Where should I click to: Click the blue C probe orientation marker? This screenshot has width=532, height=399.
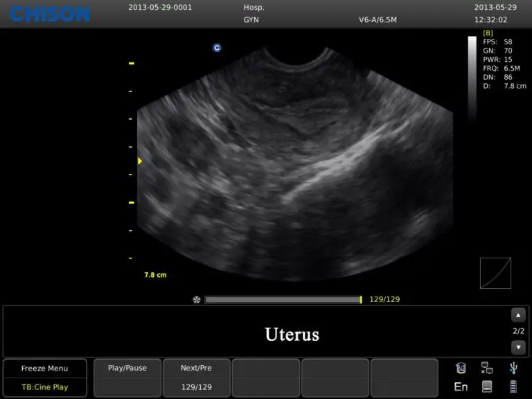pyautogui.click(x=217, y=48)
